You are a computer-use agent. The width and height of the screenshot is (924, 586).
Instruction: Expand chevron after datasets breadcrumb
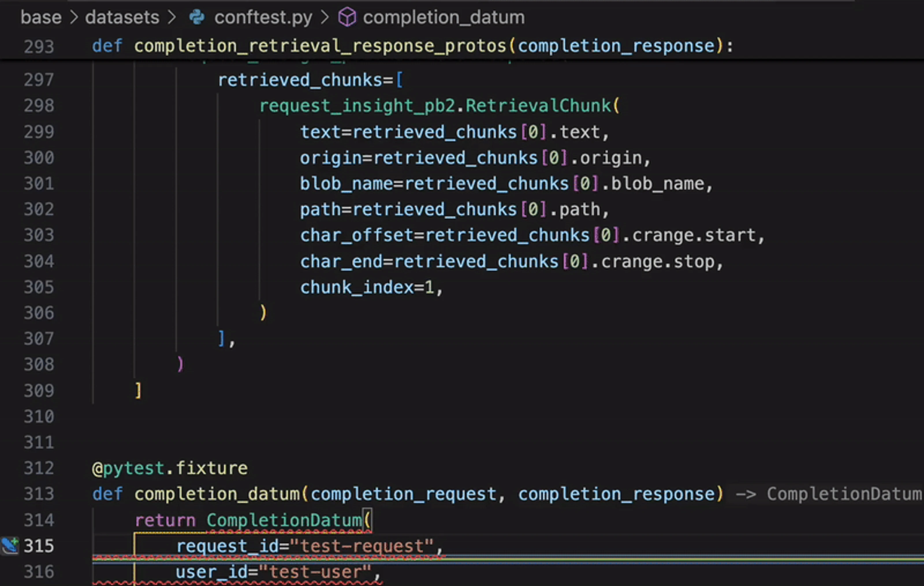click(x=172, y=17)
